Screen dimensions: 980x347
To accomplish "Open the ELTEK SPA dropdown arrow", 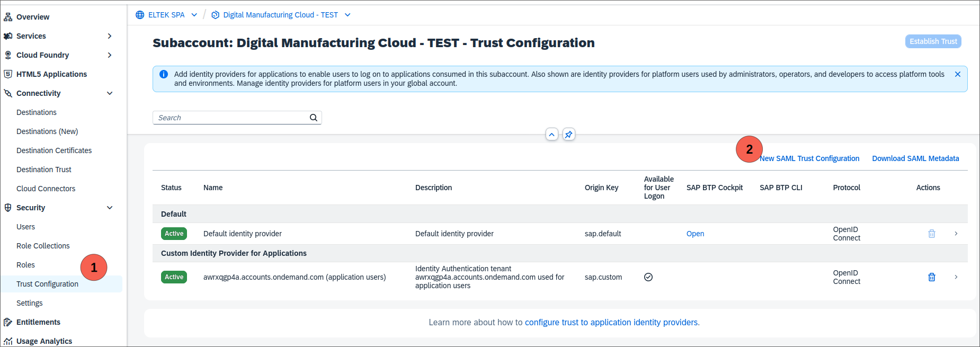I will [x=194, y=15].
